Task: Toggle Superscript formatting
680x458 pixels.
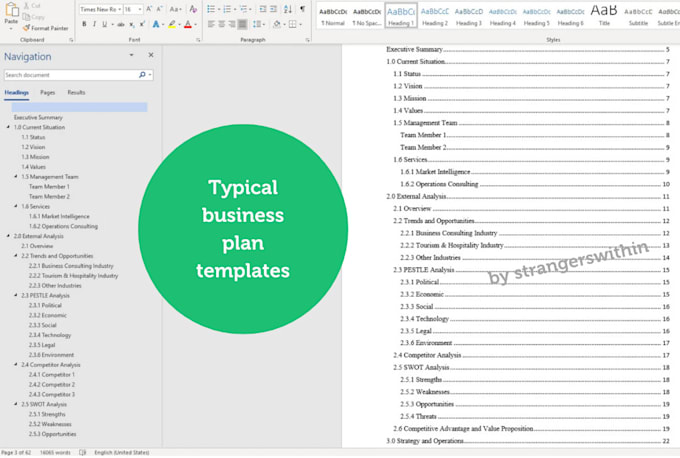Action: 142,24
